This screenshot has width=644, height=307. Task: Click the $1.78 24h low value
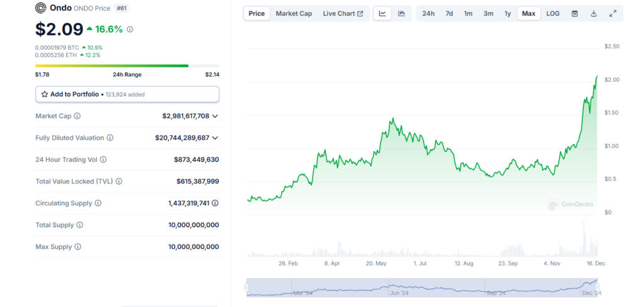click(x=42, y=75)
